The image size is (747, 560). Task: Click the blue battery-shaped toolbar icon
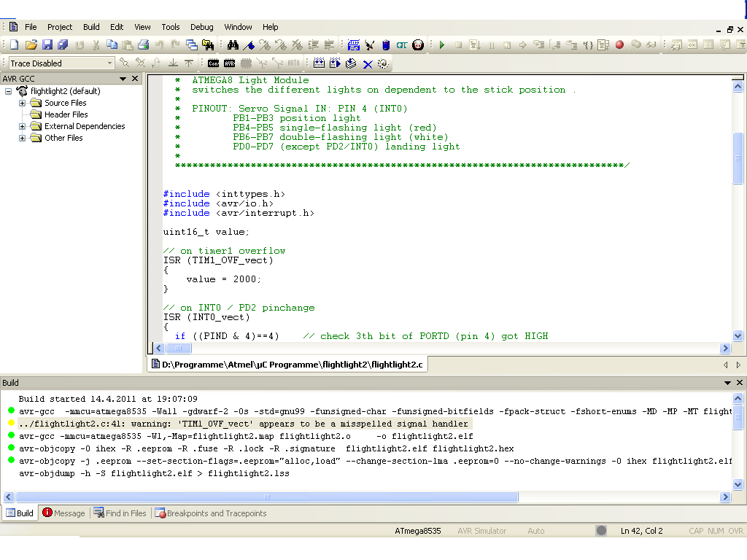(386, 44)
